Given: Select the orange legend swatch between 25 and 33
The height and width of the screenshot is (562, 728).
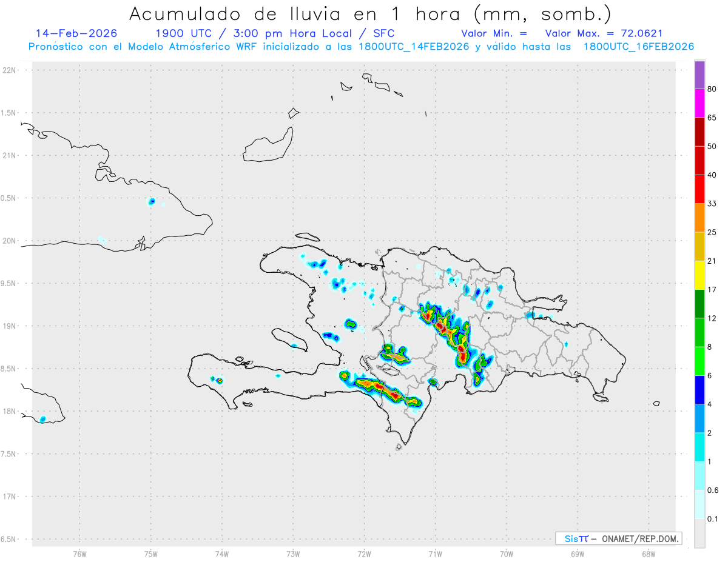Looking at the screenshot, I should [699, 218].
